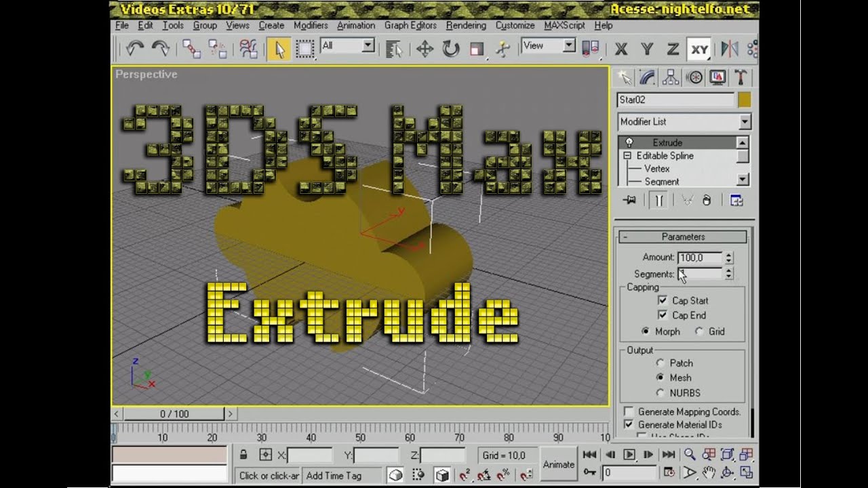Activate the Select and Scale tool
868x488 pixels.
(477, 48)
